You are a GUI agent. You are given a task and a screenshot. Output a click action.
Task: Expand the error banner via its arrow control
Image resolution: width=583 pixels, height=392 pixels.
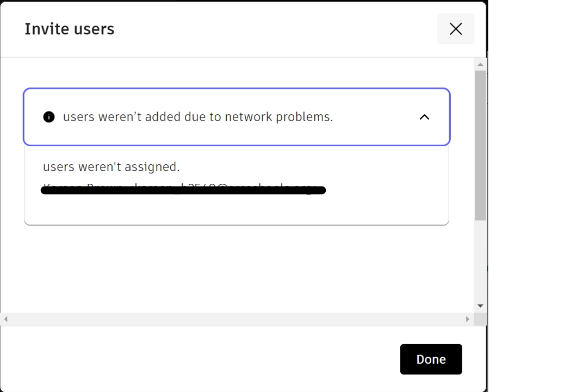coord(424,117)
